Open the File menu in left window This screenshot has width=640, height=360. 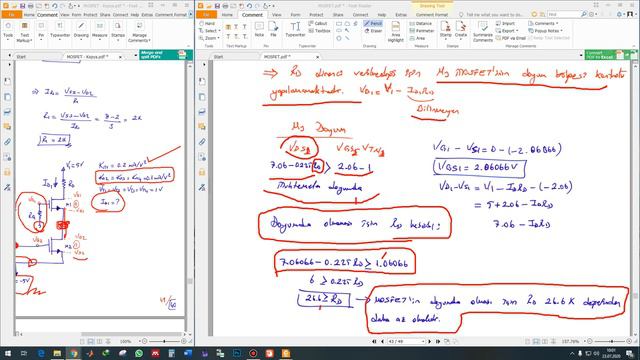(11, 15)
